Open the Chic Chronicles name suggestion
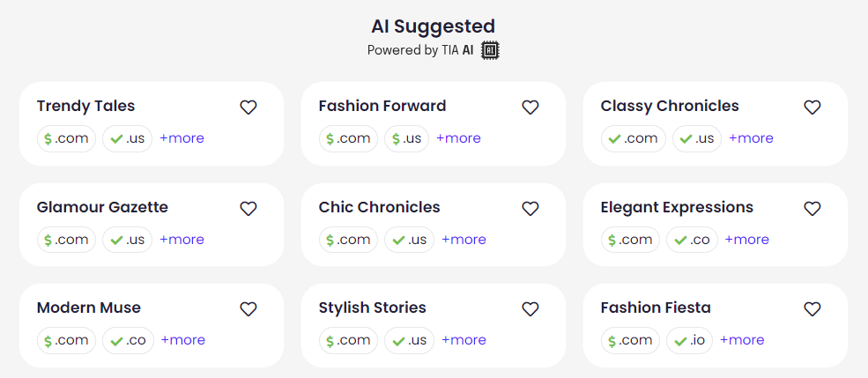 click(379, 208)
